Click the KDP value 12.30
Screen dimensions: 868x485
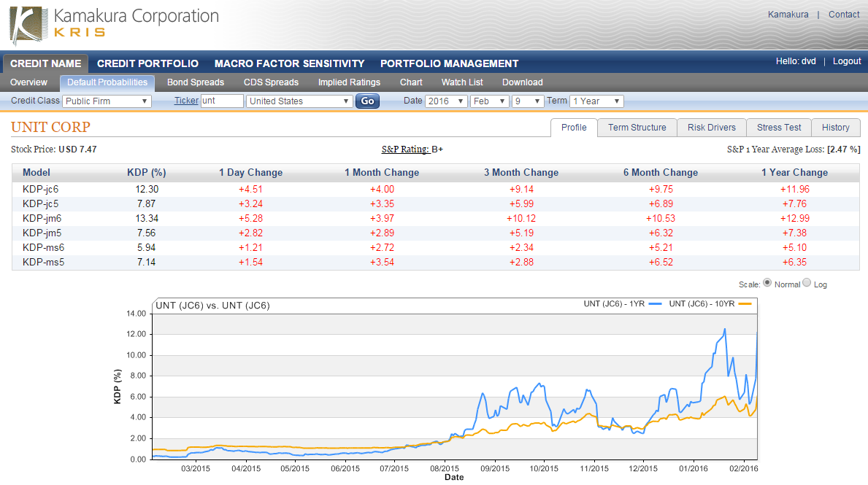[147, 189]
